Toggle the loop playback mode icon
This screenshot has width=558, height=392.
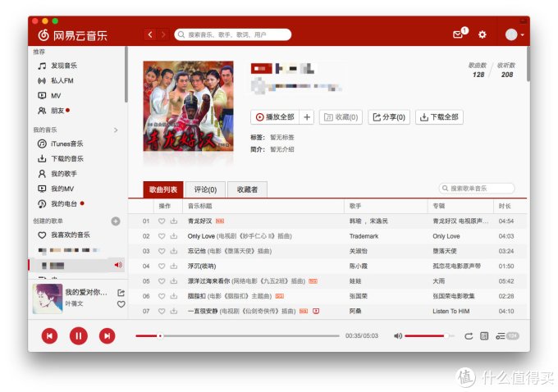pos(469,335)
